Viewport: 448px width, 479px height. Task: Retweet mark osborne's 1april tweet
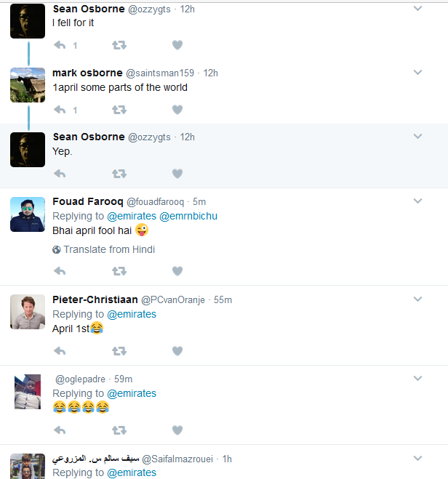119,110
